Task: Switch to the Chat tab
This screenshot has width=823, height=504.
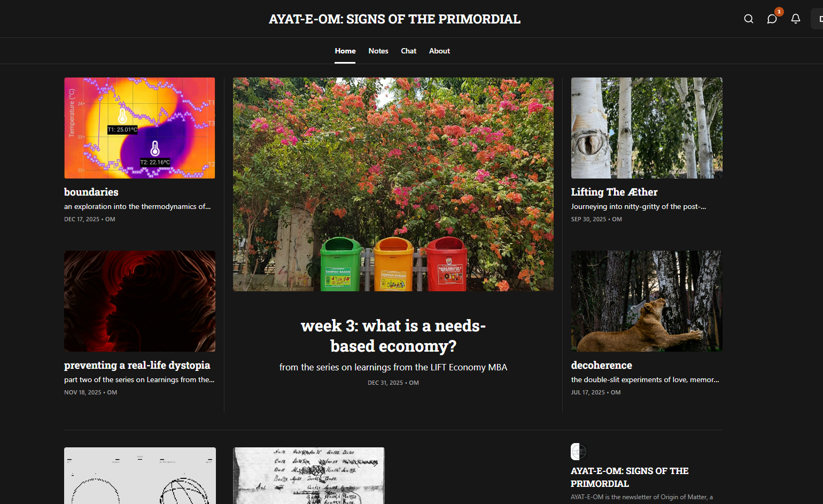Action: click(408, 51)
